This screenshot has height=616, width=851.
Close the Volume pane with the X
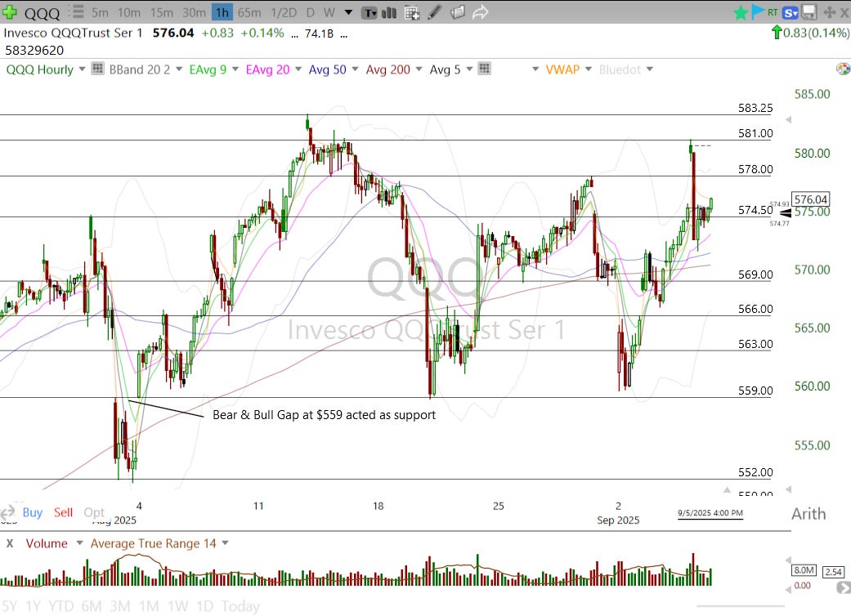(9, 543)
